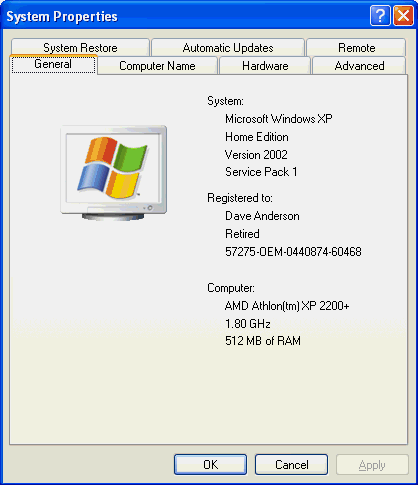Switch to the Computer Name tab

click(x=157, y=66)
